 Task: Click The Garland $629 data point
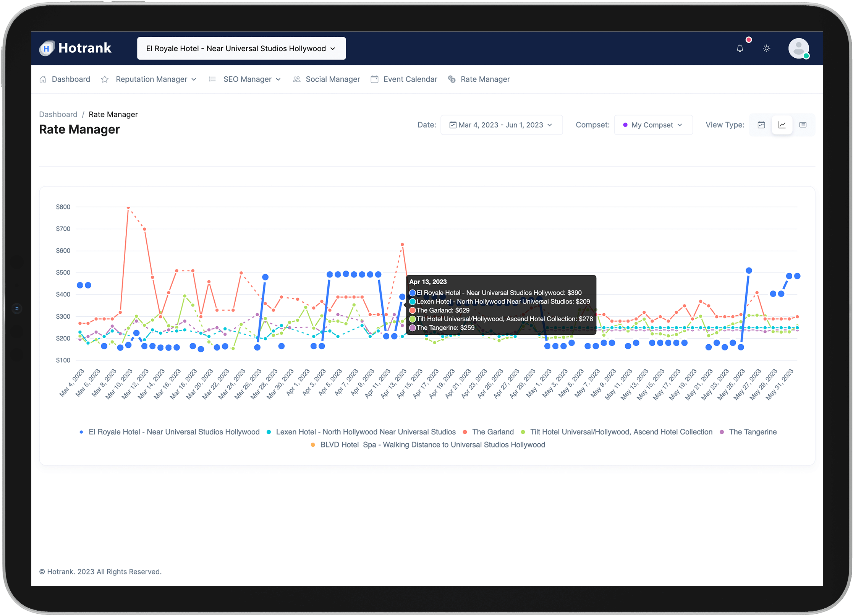pyautogui.click(x=402, y=245)
